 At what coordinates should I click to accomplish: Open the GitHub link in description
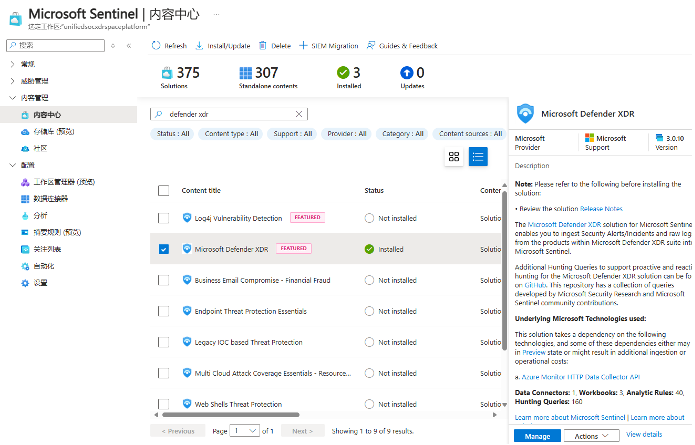[x=536, y=285]
